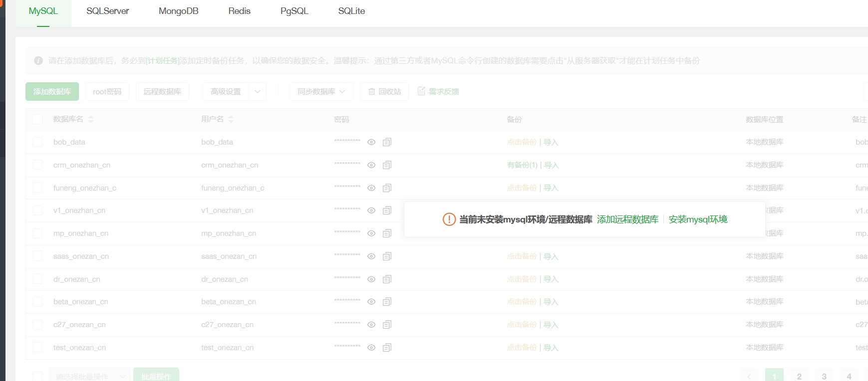868x381 pixels.
Task: Select saas_onezan_cn row checkbox
Action: pos(37,256)
